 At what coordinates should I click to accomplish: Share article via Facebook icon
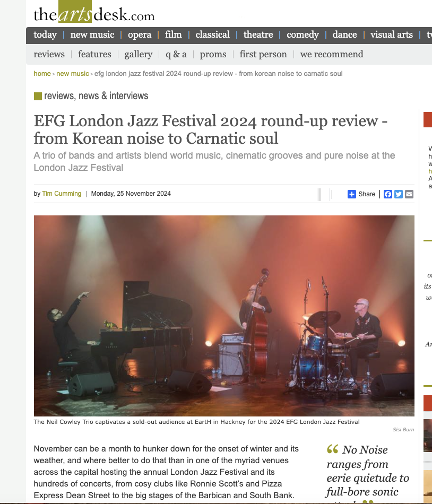388,194
